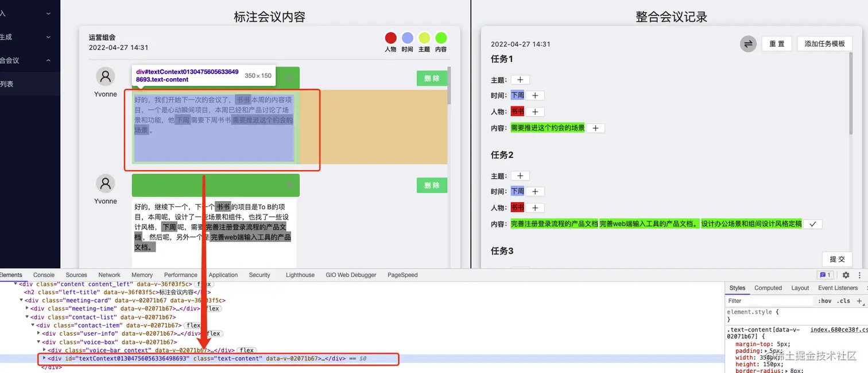Collapse the voice-box div node
Screen dimensions: 868x373
(38, 342)
